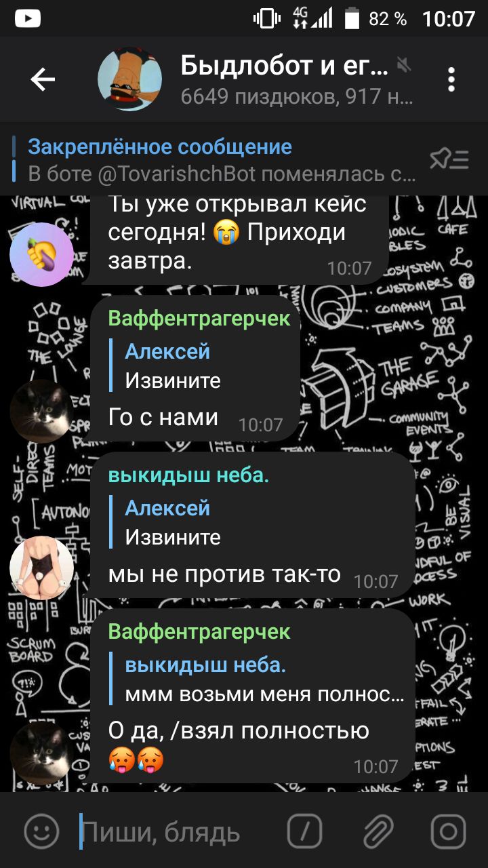Tap cat avatar beside Го с нами message

(x=41, y=410)
